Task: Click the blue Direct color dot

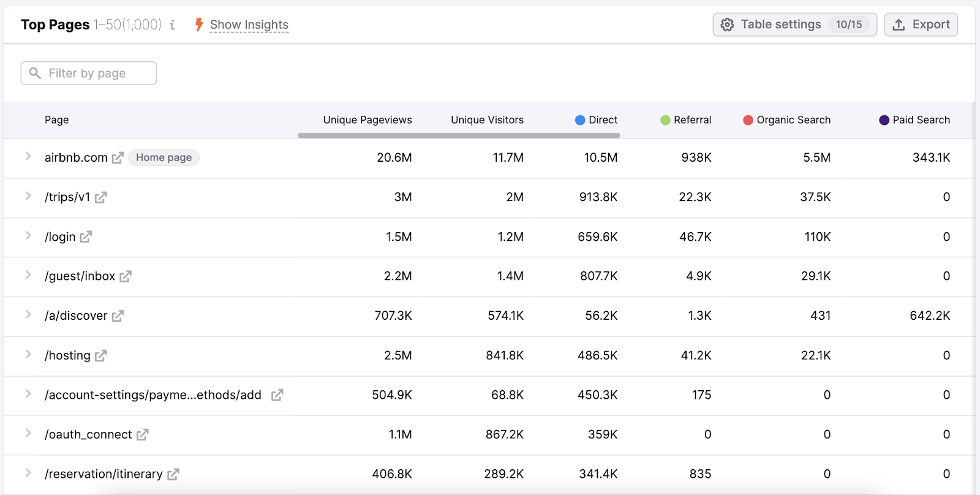Action: 580,120
